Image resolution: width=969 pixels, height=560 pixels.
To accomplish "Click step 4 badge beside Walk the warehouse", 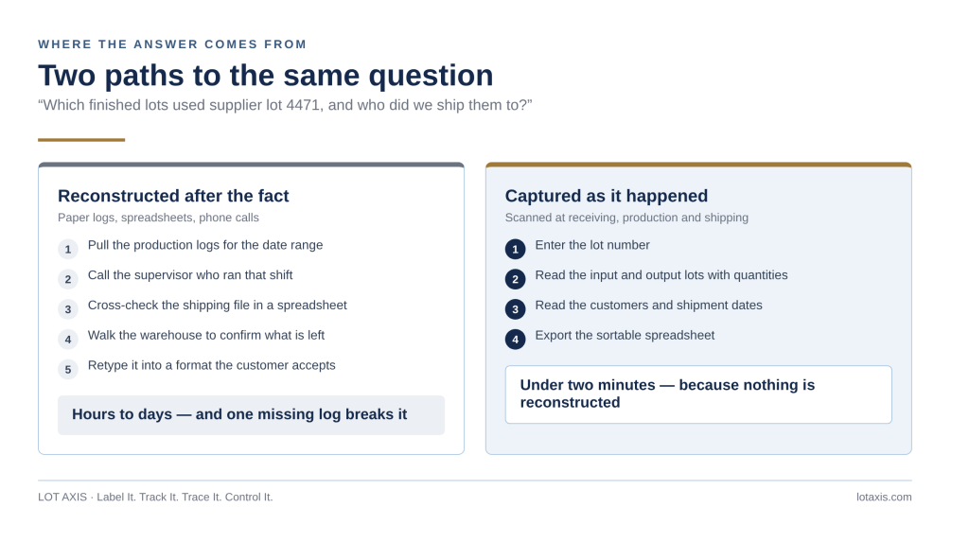I will tap(68, 340).
